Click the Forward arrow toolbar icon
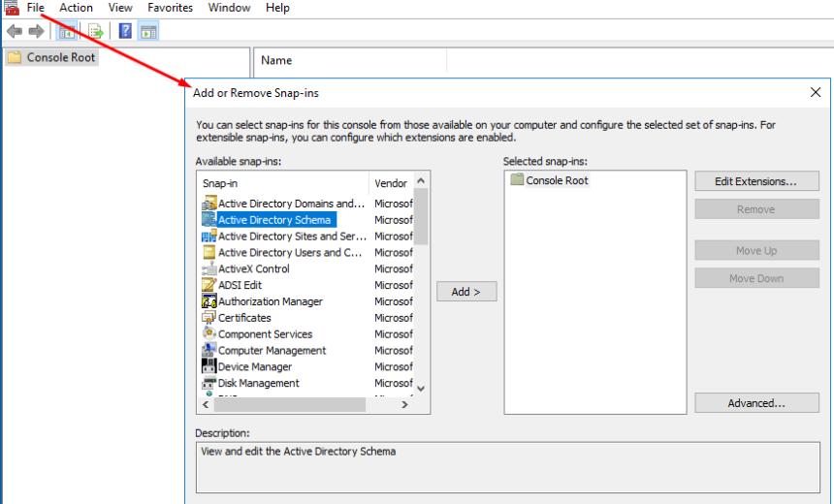The image size is (834, 504). (36, 31)
